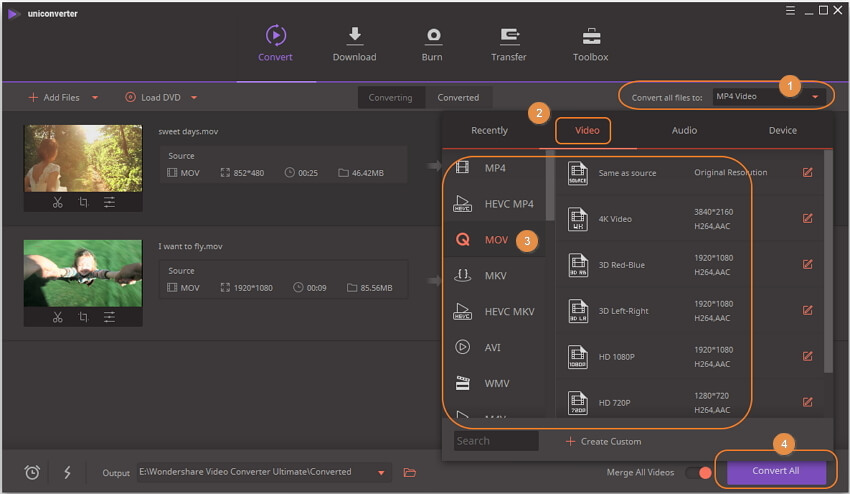Screen dimensions: 850x494
Task: Edit the HD 1080P preset
Action: coord(807,356)
